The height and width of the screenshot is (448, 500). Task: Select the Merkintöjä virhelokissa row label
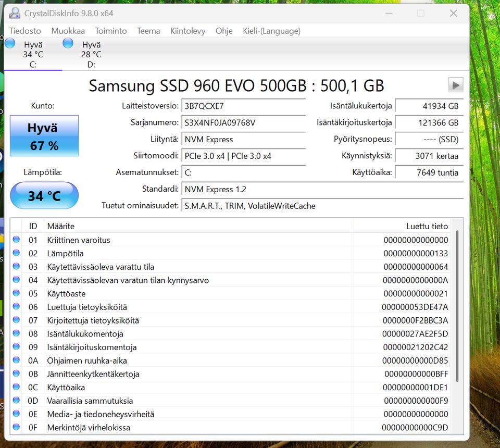[x=89, y=427]
